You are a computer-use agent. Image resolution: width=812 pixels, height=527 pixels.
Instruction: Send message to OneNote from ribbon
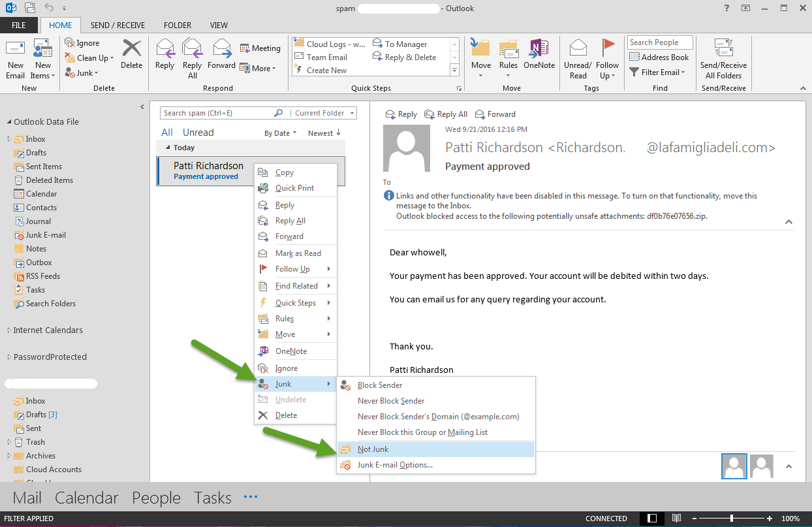pyautogui.click(x=539, y=54)
